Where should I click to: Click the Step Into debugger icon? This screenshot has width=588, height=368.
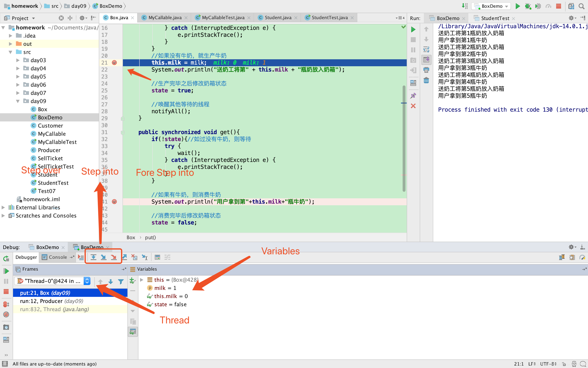(104, 257)
